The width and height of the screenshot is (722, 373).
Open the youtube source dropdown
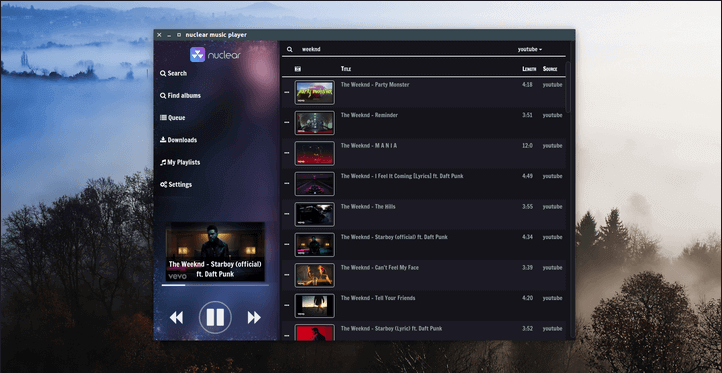point(530,49)
